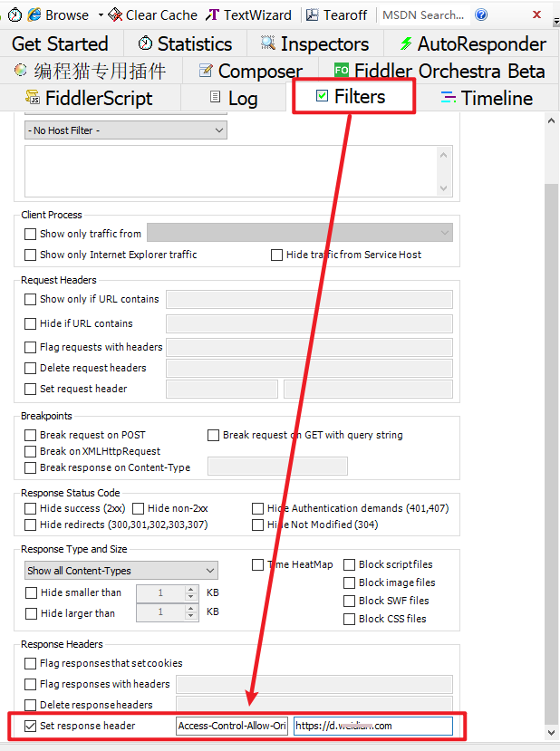Viewport: 560px width, 751px height.
Task: Enable Block SWF files
Action: pyautogui.click(x=349, y=601)
